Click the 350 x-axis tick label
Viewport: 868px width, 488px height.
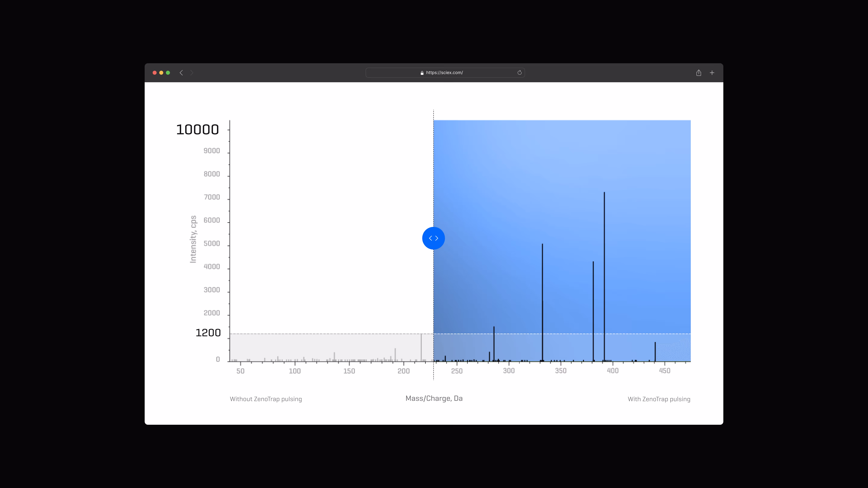click(x=561, y=371)
